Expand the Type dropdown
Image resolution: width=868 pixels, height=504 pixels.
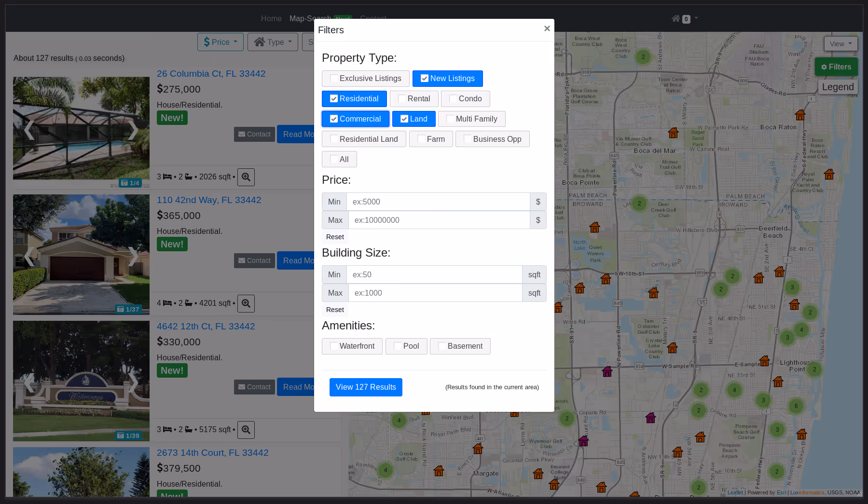pos(273,42)
